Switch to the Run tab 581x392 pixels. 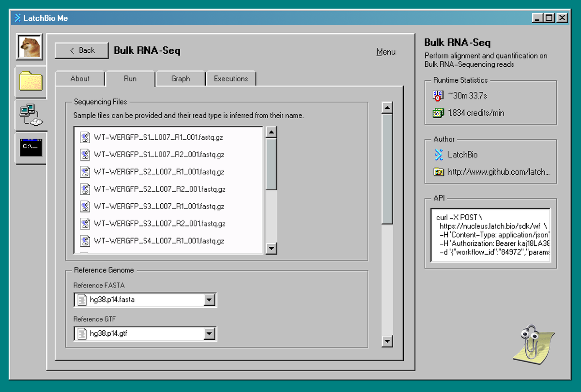130,79
